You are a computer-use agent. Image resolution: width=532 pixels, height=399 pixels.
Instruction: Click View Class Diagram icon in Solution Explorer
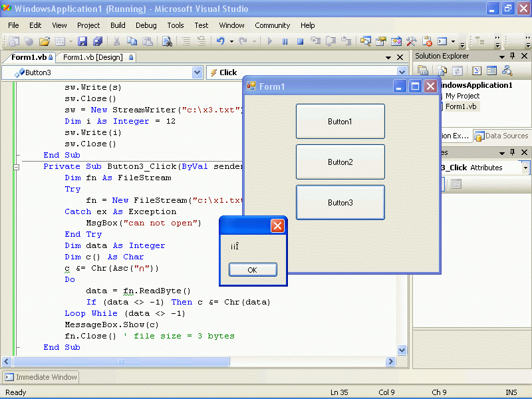click(507, 70)
